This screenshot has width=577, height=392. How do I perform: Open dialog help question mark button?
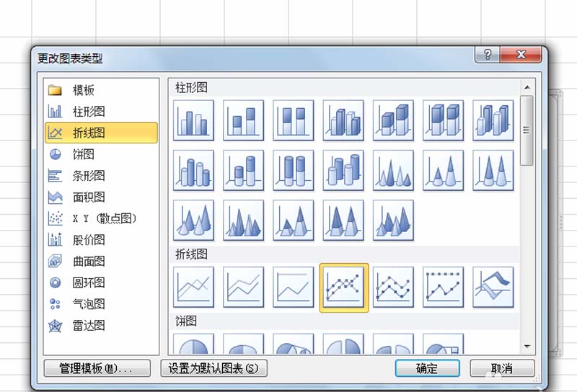pos(488,55)
